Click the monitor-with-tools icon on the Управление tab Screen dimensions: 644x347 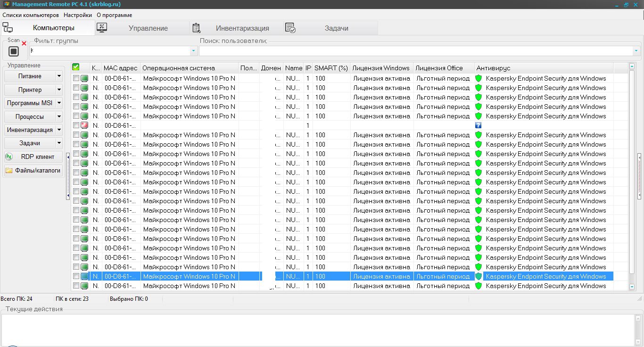pos(102,28)
